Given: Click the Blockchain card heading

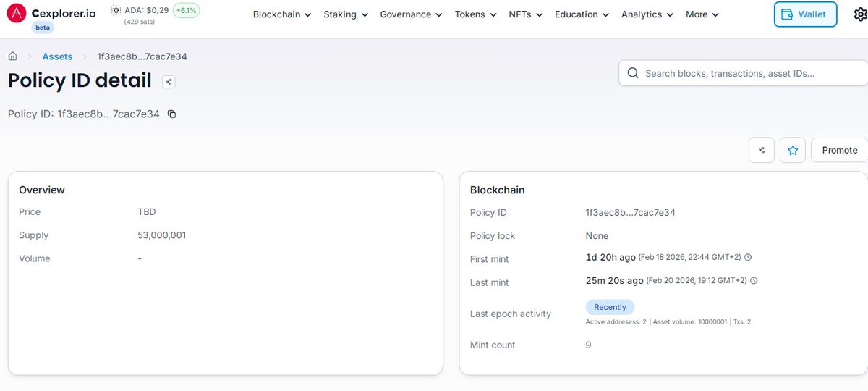Looking at the screenshot, I should click(x=498, y=190).
